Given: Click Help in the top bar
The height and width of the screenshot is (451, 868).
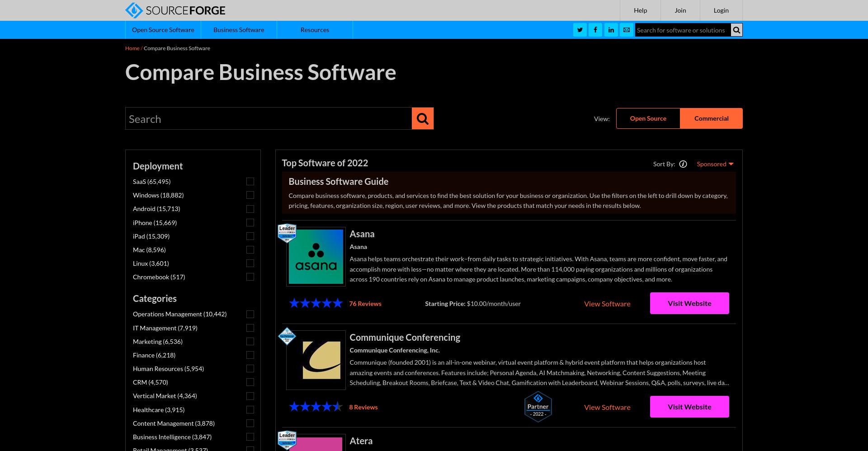Looking at the screenshot, I should (640, 10).
